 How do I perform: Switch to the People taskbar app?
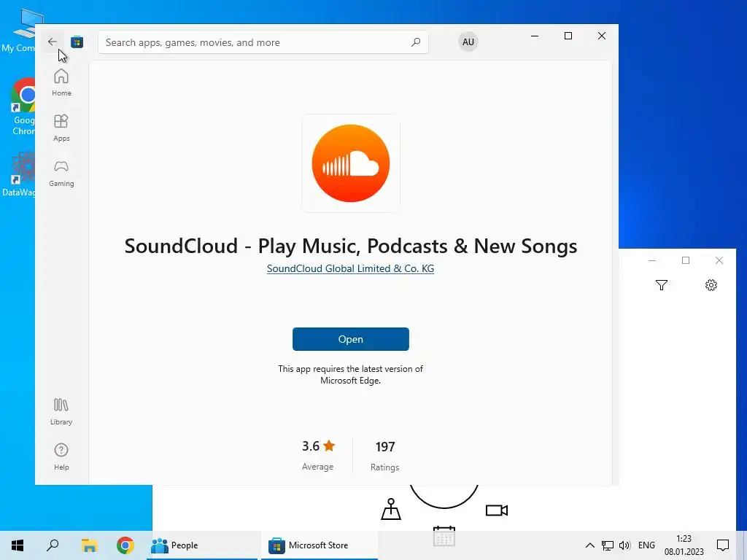202,545
